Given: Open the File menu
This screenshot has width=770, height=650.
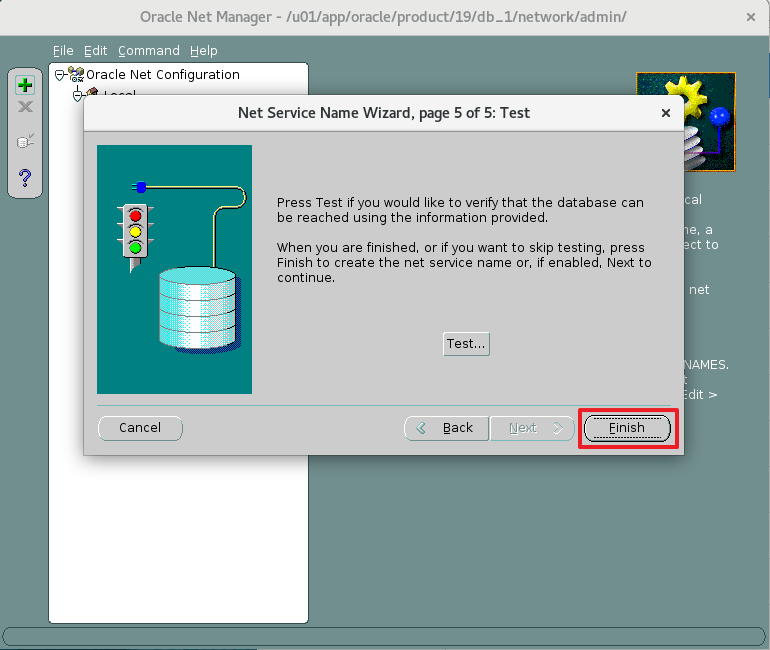Looking at the screenshot, I should tap(63, 51).
